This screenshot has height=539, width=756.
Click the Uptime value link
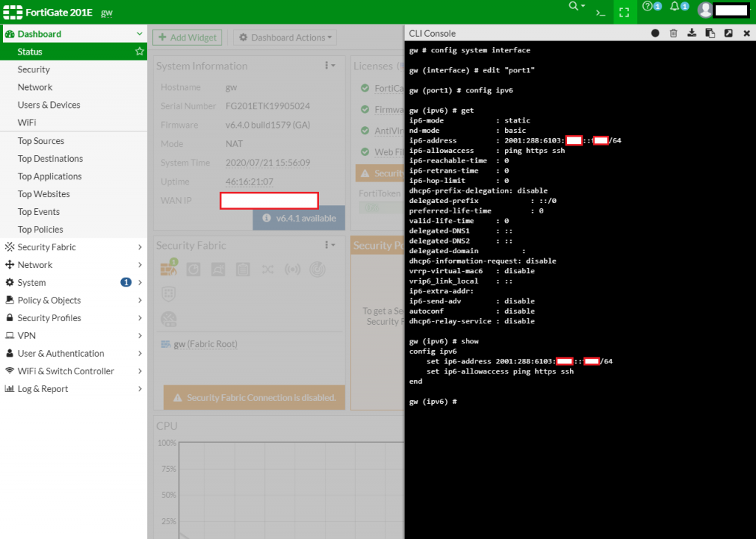pyautogui.click(x=250, y=182)
